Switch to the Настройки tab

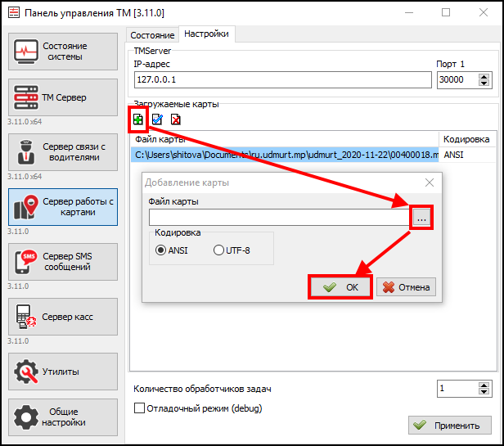click(206, 34)
